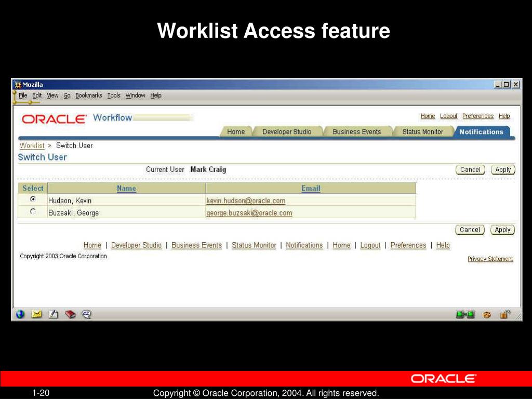The height and width of the screenshot is (399, 532).
Task: Click footer Preferences link
Action: pos(408,245)
